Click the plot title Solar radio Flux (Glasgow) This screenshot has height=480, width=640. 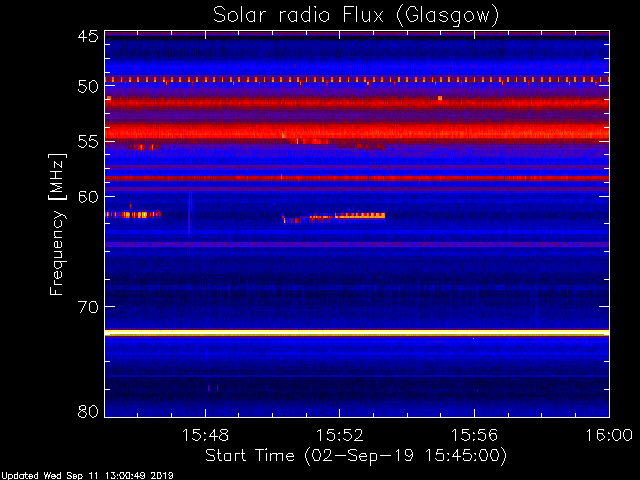click(356, 15)
